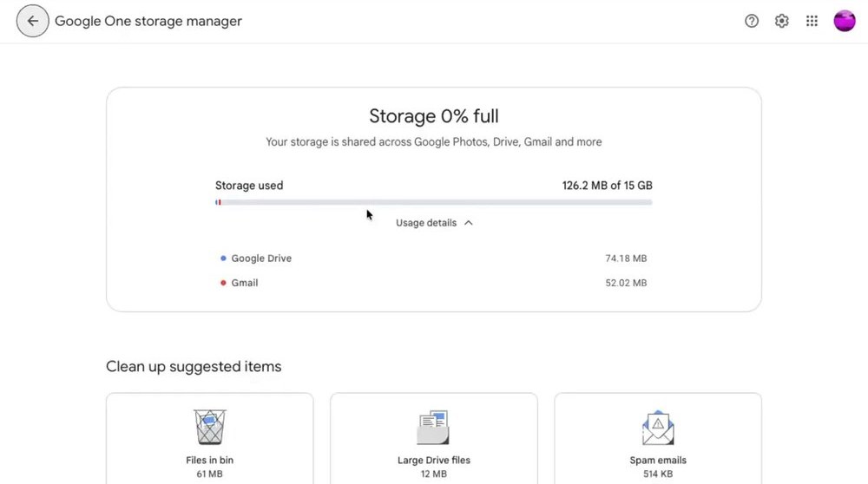868x484 pixels.
Task: Open the Files in bin label
Action: tap(210, 461)
